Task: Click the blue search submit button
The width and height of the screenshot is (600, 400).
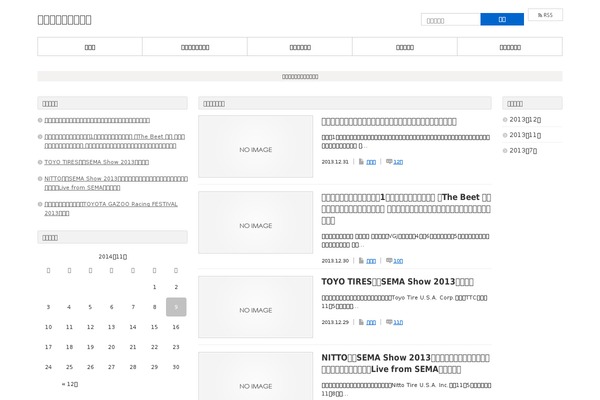Action: point(502,20)
